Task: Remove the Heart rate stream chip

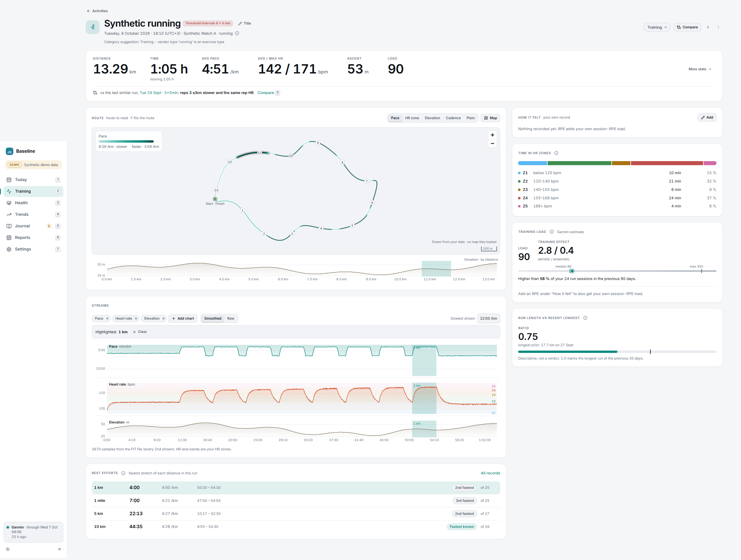Action: pyautogui.click(x=136, y=318)
